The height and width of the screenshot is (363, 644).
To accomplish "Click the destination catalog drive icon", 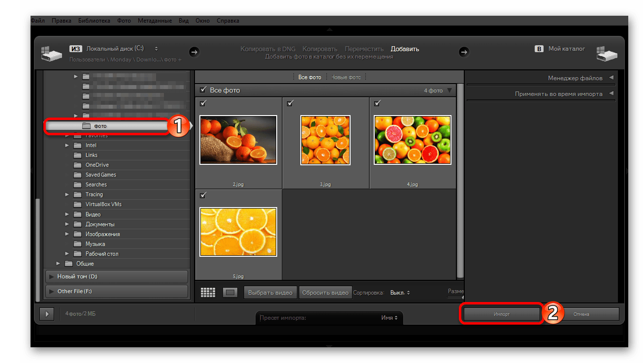I will tap(606, 54).
